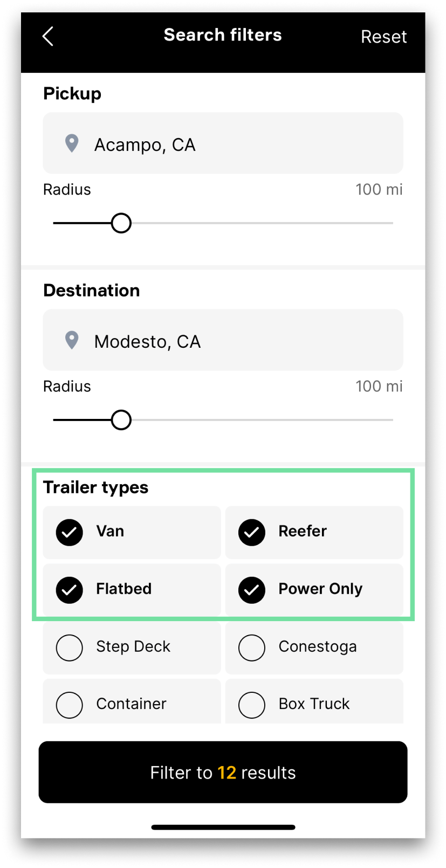Uncheck the Van trailer type
Screen dimensions: 446x868
(70, 533)
